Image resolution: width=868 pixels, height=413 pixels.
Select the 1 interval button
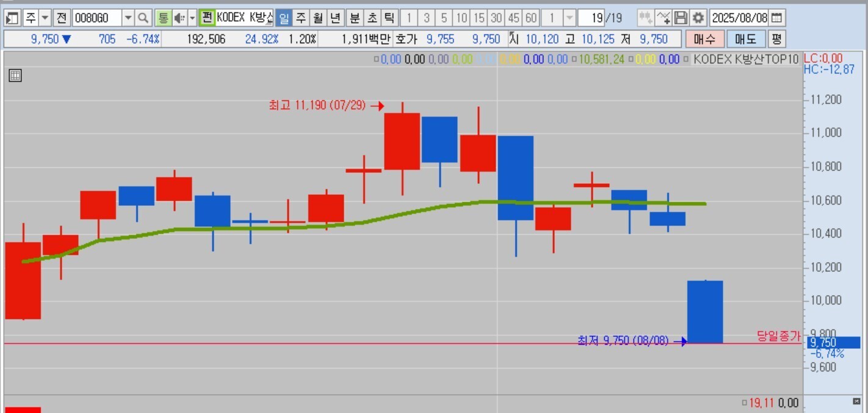pos(410,18)
